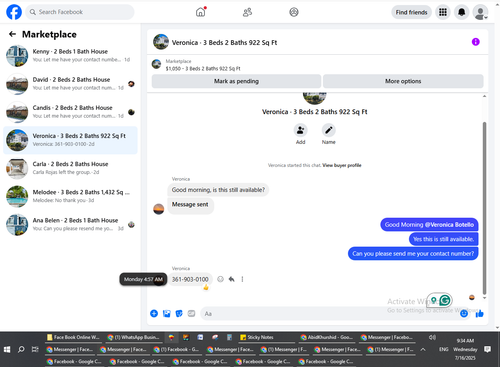Screen dimensions: 500x367
Task: Choose a sticker in the composer
Action: (179, 313)
